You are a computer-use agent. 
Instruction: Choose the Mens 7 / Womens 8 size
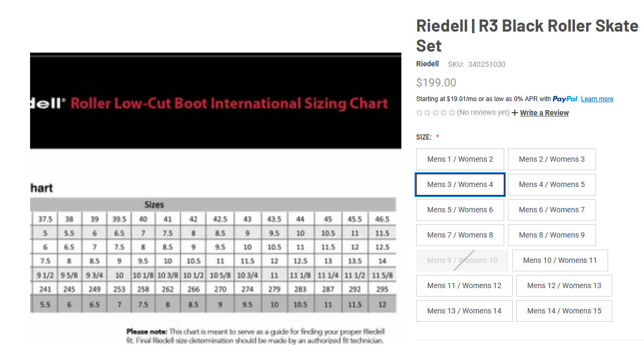[x=460, y=235]
